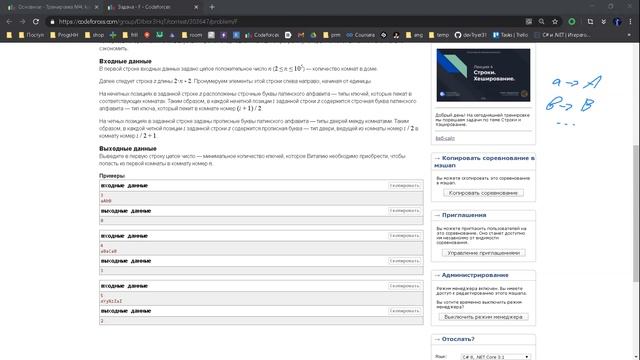Open the language dropdown 'C# 8, .NET Core 3.1'
Screen dimensions: 640x360
pos(496,357)
